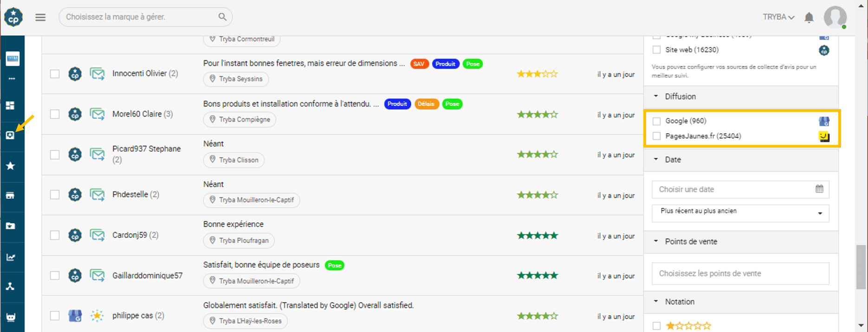Open the TRYBA brand dropdown

pyautogui.click(x=778, y=17)
